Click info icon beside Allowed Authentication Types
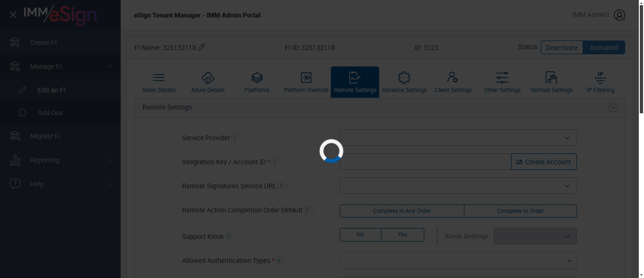 pos(279,260)
